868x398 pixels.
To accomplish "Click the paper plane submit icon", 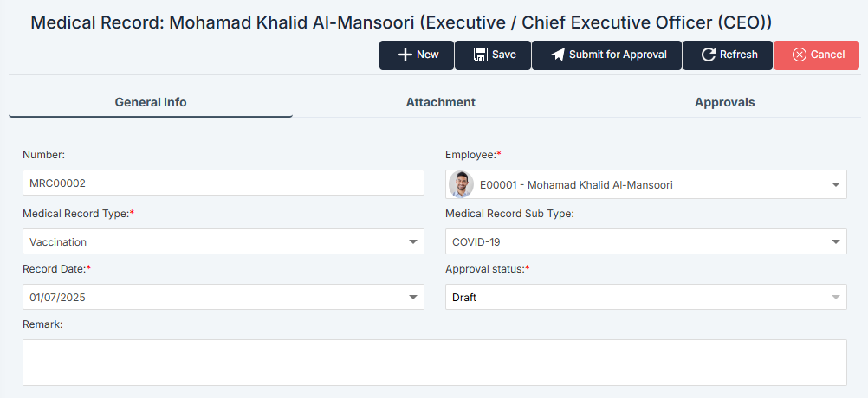I will point(558,55).
